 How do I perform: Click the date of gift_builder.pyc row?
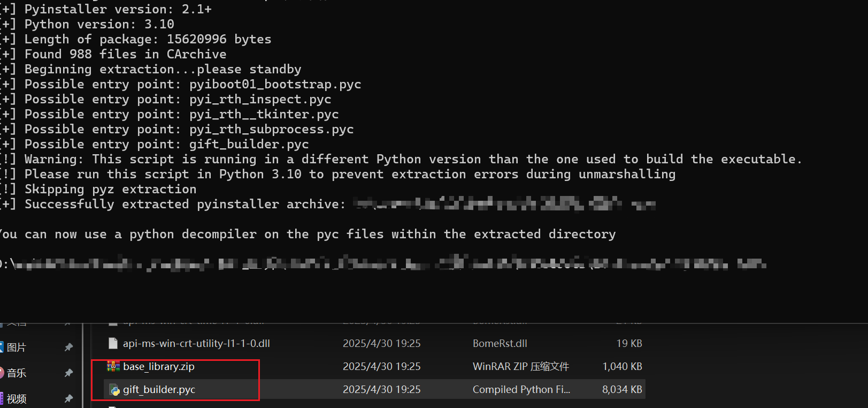[382, 390]
